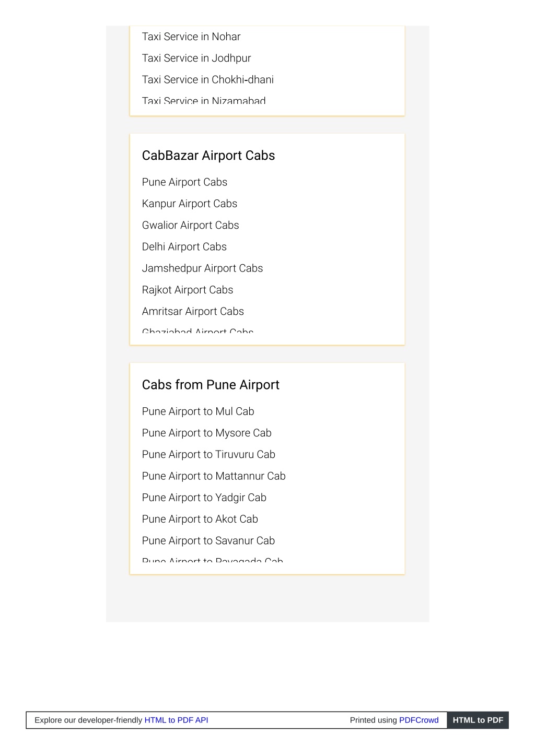Open Taxi Service in Nohar

[191, 37]
